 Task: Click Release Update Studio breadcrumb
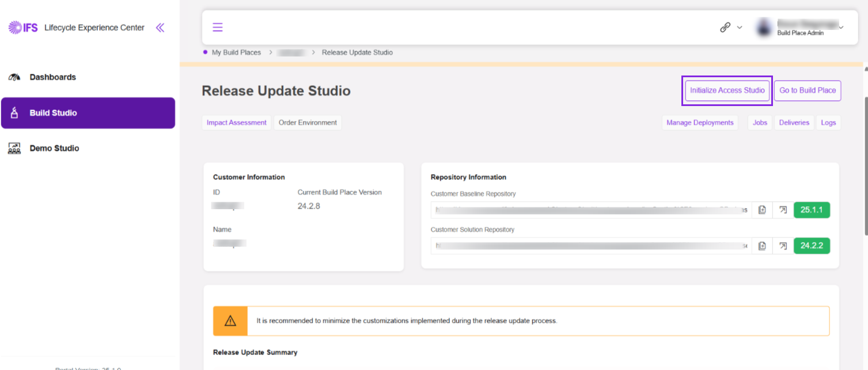click(357, 52)
